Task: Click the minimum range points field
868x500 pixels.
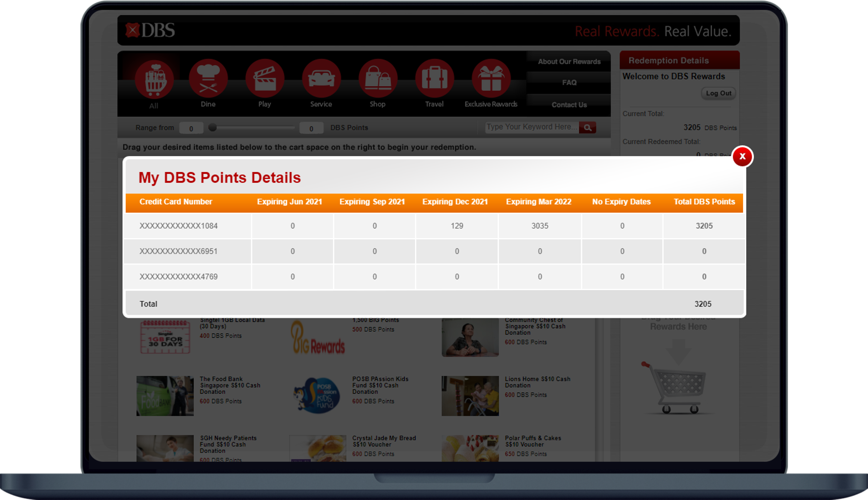Action: point(191,128)
